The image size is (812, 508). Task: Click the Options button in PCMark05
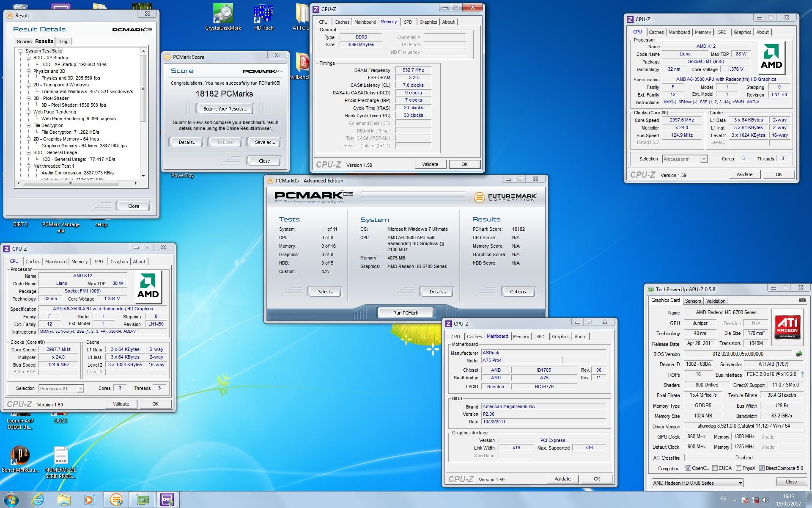tap(520, 292)
